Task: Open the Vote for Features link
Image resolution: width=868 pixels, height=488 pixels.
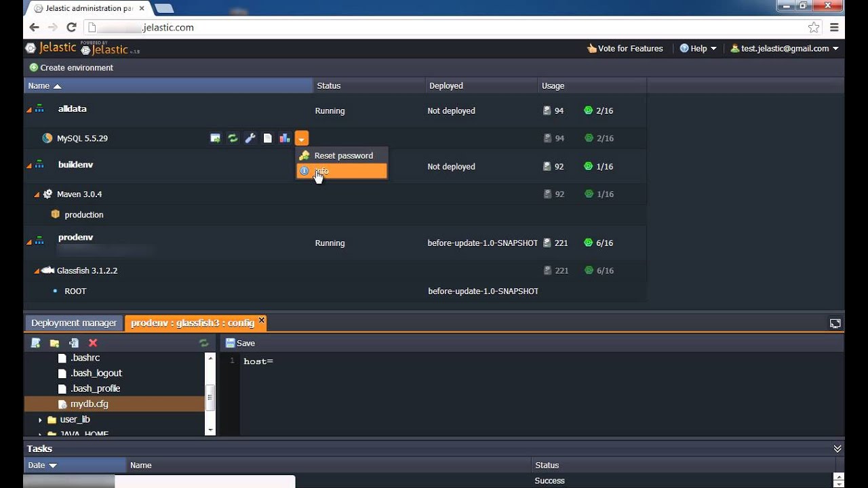Action: click(x=625, y=49)
